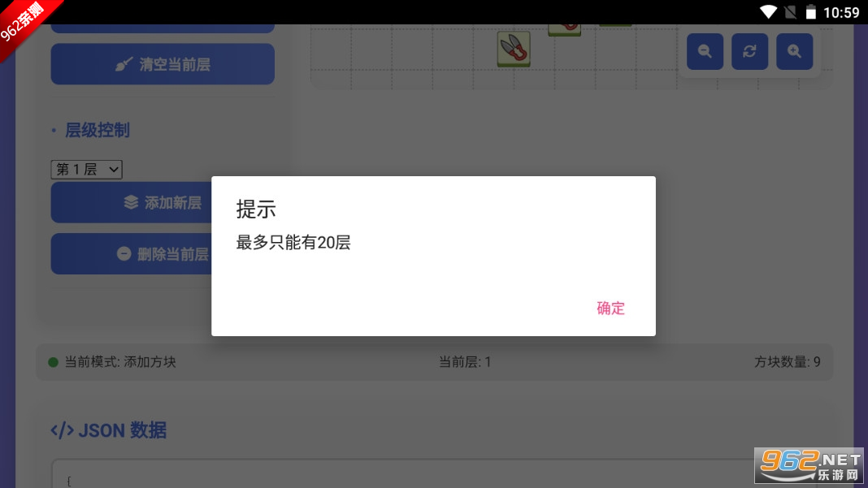868x488 pixels.
Task: Click the layers stack icon on 添加新层
Action: [131, 202]
